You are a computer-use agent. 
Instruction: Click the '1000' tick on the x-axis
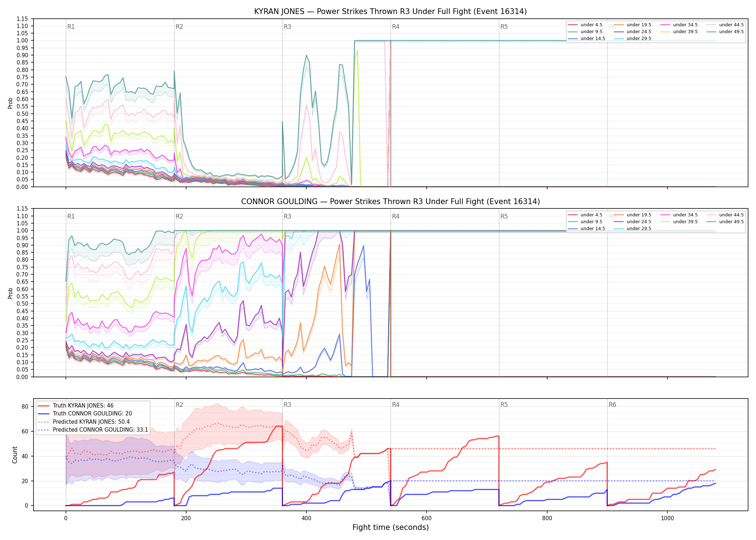point(667,518)
